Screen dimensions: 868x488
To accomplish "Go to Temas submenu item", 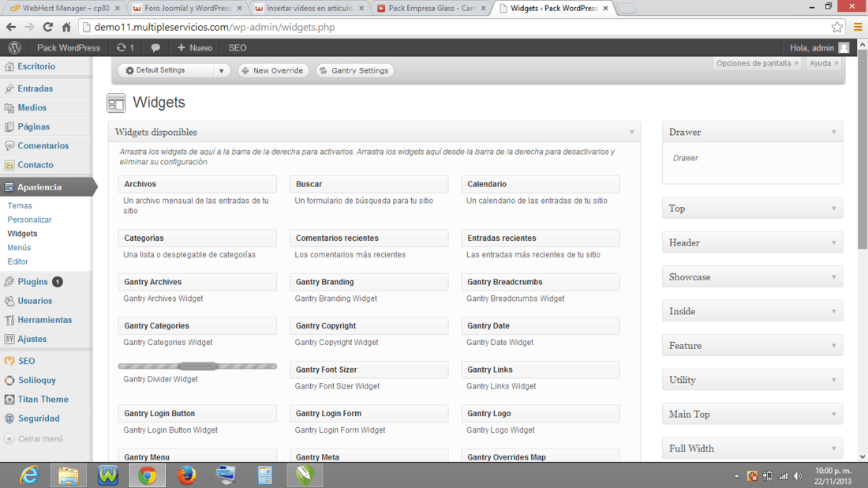I will (20, 206).
